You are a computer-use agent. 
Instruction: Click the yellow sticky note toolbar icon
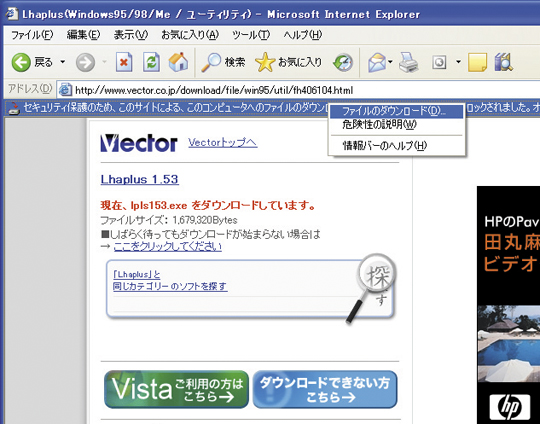477,62
